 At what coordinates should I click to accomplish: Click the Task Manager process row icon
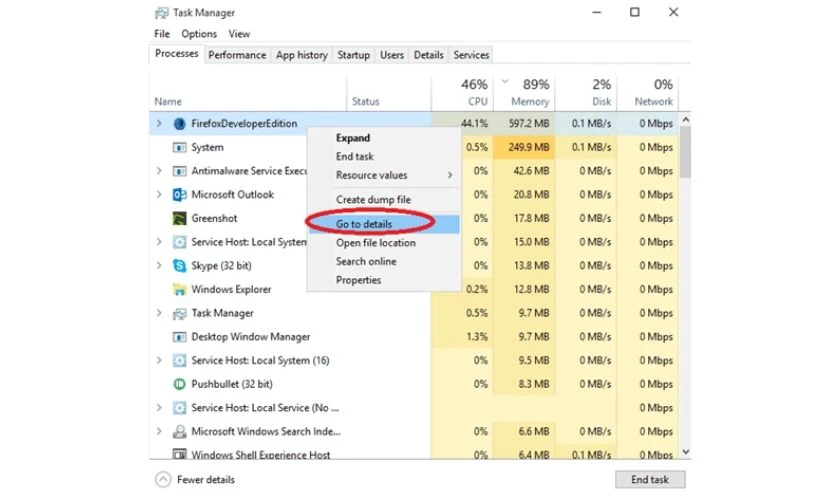pos(179,314)
